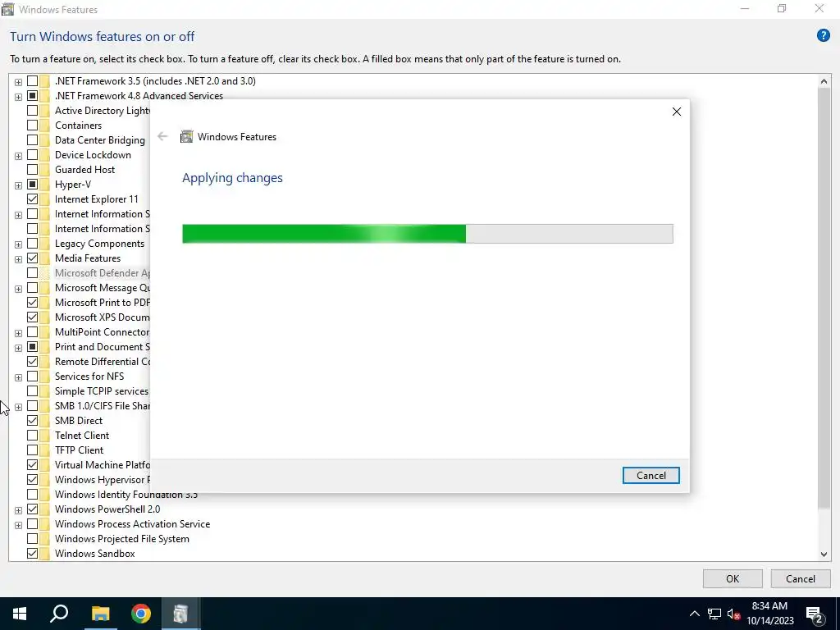
Task: Show hidden system tray icons
Action: pyautogui.click(x=694, y=614)
